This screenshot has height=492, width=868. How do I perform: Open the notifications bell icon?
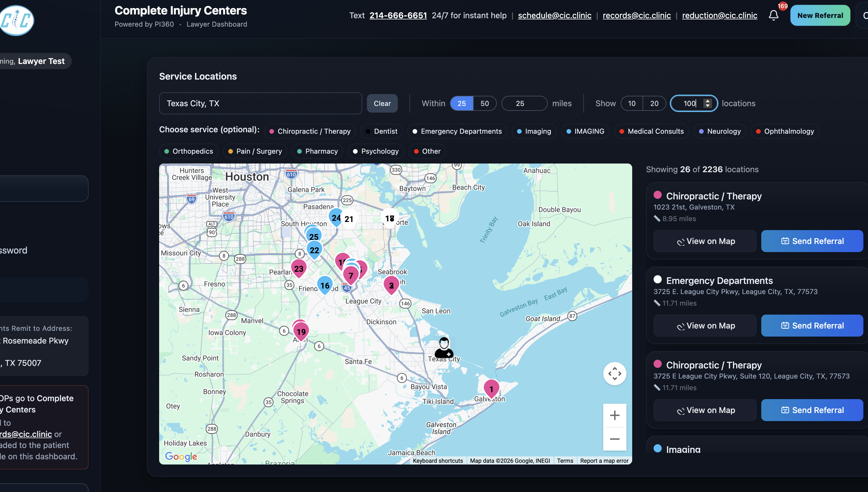coord(773,15)
